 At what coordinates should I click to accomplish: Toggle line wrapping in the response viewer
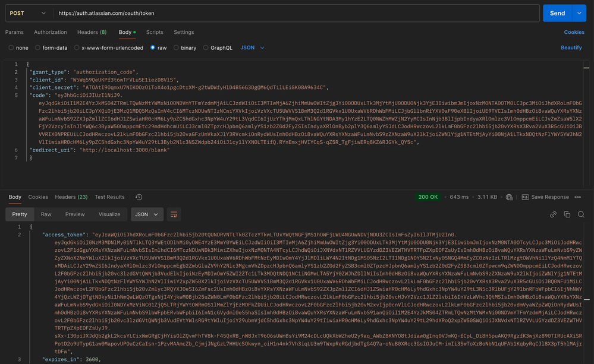172,214
